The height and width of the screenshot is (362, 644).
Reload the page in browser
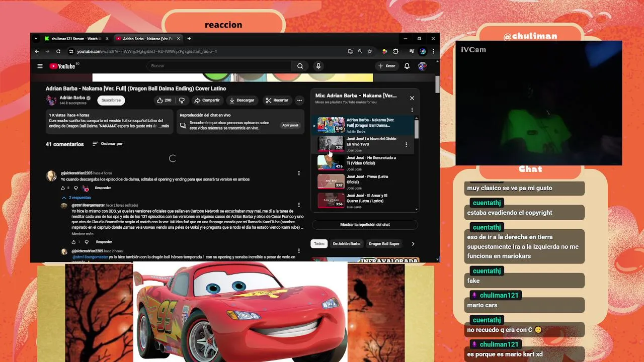(58, 51)
